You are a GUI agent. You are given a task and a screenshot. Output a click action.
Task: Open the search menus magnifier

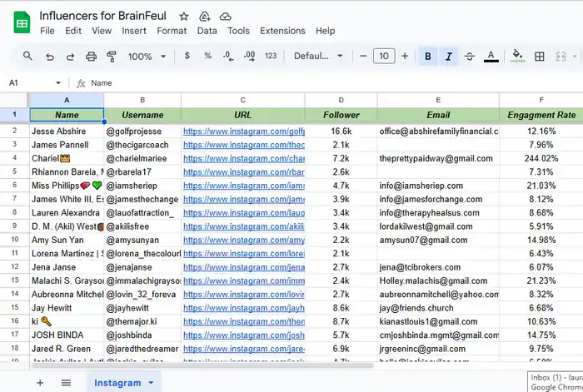pos(27,56)
